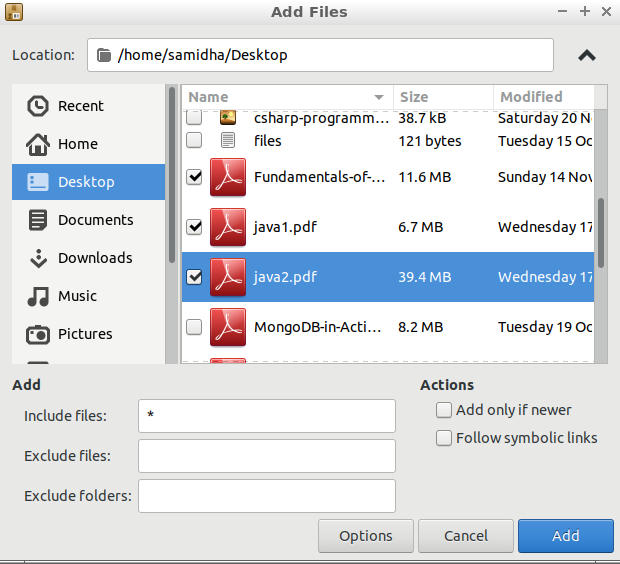Viewport: 620px width, 564px height.
Task: Click the file list vertical scrollbar
Action: [x=601, y=233]
